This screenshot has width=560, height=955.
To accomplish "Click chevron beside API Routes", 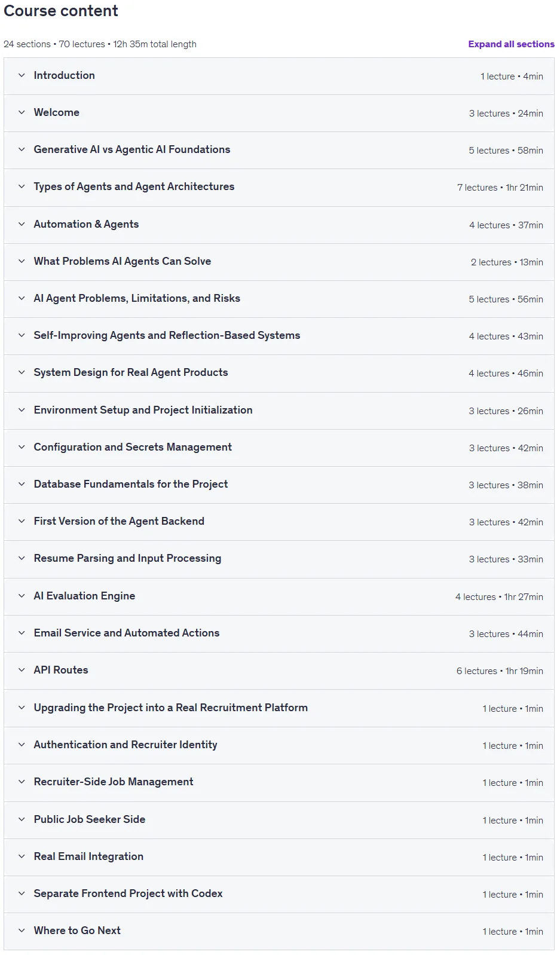I will [22, 670].
